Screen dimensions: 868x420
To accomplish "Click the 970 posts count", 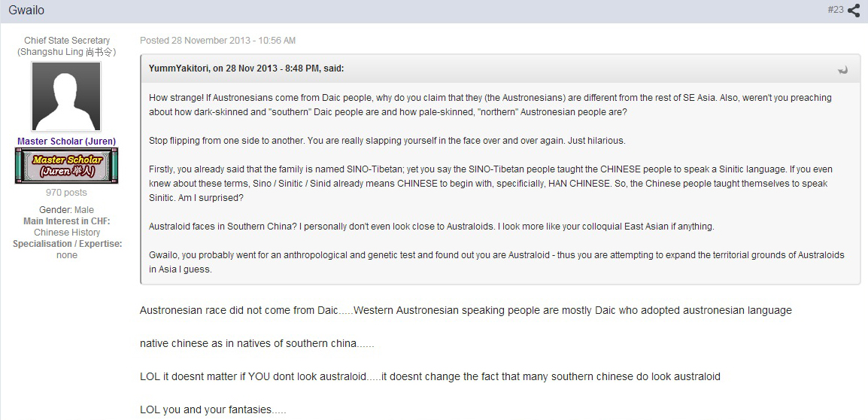I will click(x=66, y=193).
